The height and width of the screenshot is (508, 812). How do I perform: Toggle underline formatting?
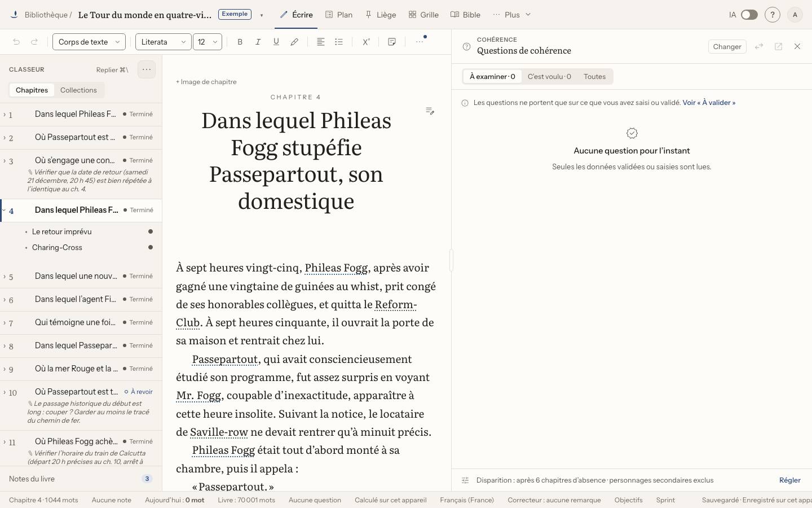pos(276,42)
